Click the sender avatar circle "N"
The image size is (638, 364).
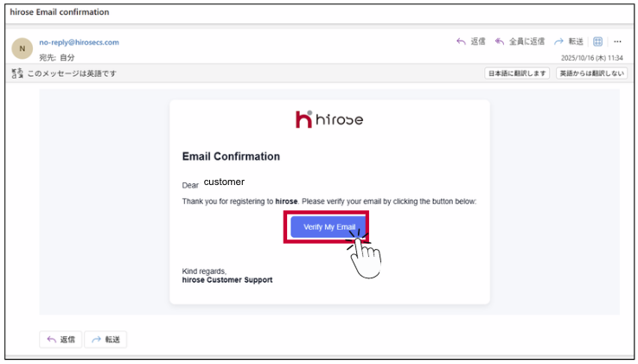(22, 48)
